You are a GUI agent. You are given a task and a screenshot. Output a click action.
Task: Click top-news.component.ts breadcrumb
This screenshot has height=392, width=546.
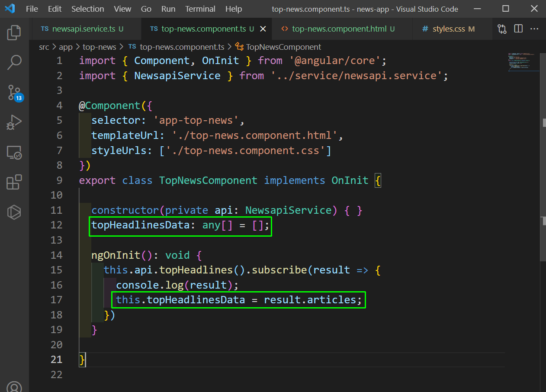tap(182, 47)
